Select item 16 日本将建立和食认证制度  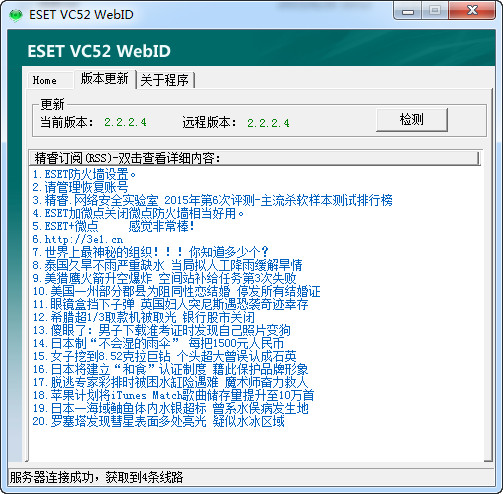[170, 369]
